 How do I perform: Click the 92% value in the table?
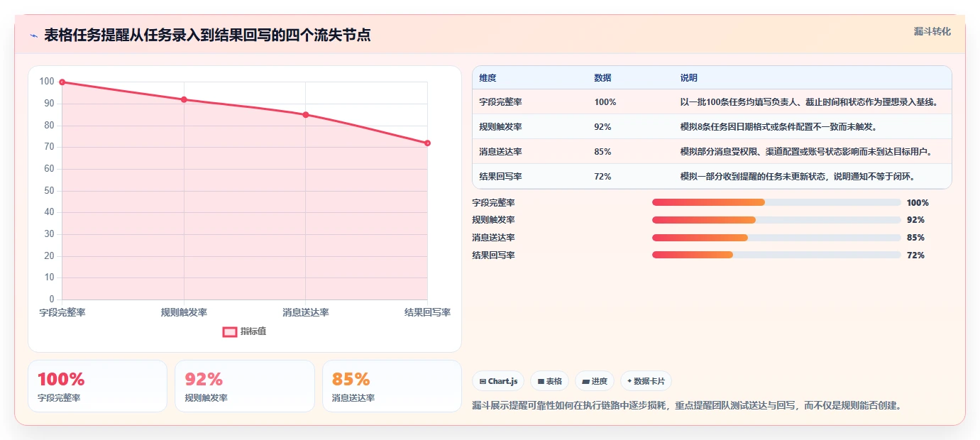tap(602, 127)
